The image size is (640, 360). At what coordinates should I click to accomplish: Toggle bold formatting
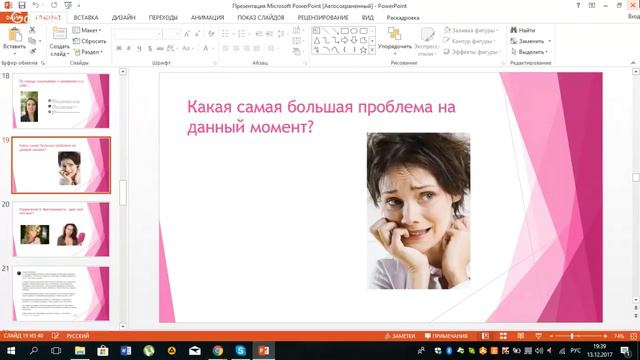click(x=119, y=49)
